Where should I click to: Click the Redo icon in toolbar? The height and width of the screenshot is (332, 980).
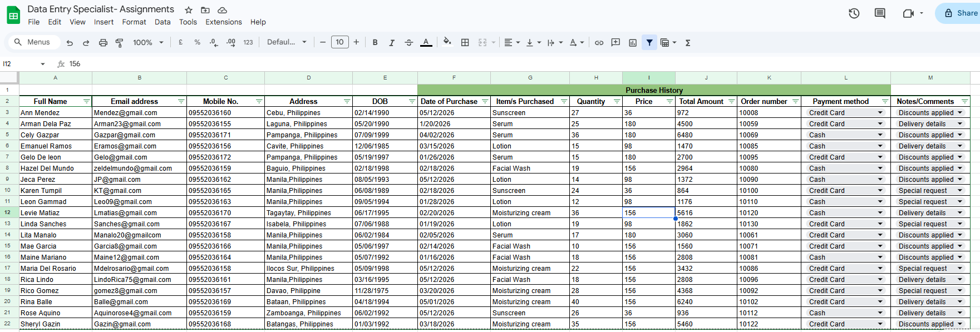click(86, 42)
